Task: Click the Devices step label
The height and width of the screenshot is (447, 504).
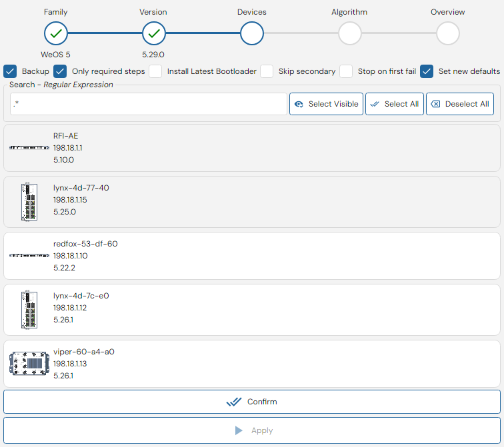Action: [x=252, y=12]
